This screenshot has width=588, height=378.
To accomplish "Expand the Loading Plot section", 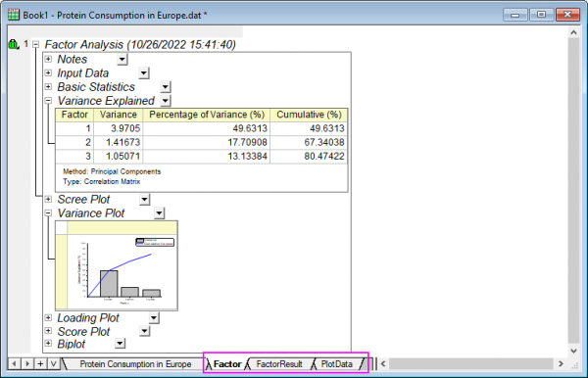I will click(48, 317).
